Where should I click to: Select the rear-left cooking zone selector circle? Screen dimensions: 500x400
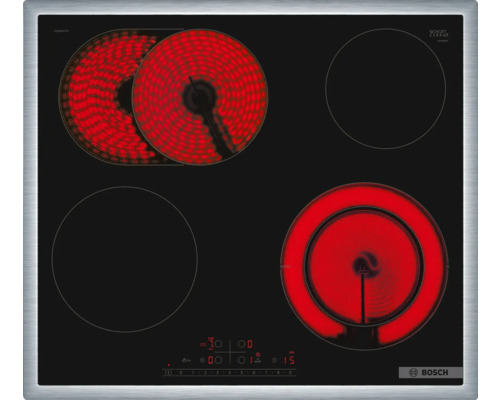[218, 344]
